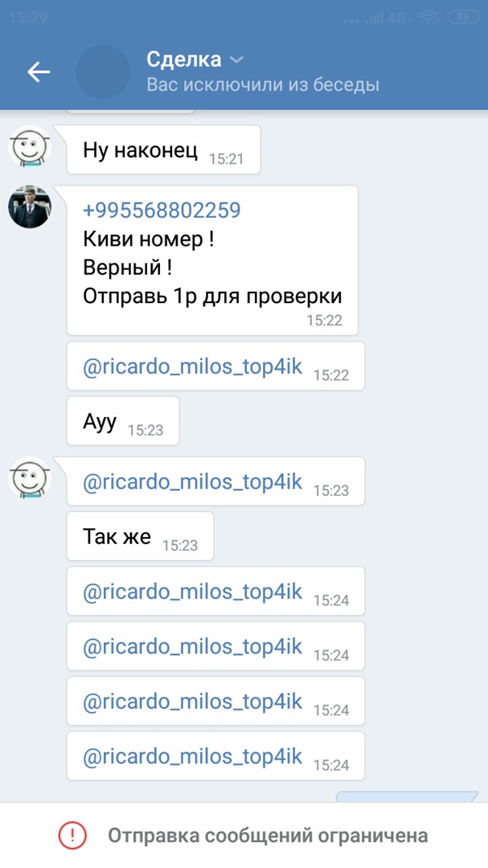Image resolution: width=488 pixels, height=868 pixels.
Task: Select the Так же message bubble
Action: pos(140,536)
